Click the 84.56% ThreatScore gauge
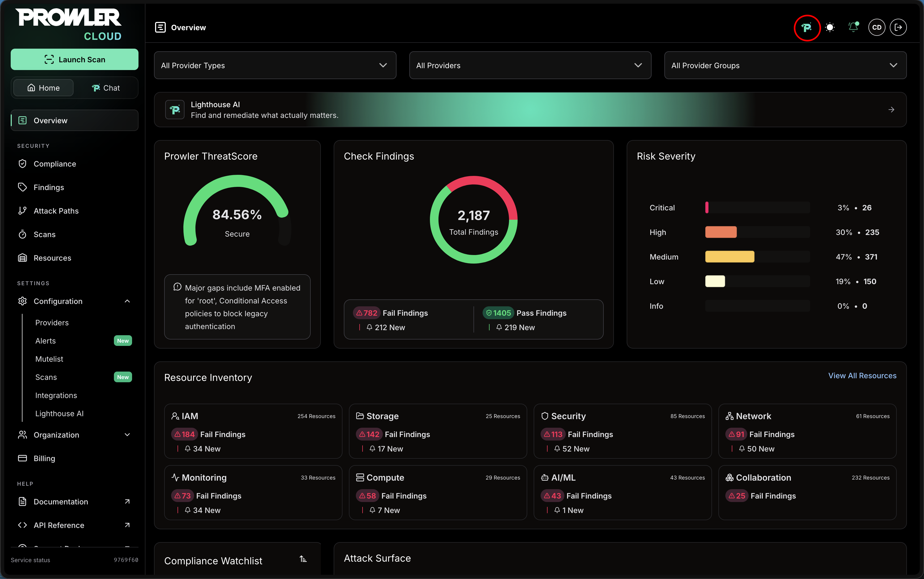924x579 pixels. [x=237, y=210]
